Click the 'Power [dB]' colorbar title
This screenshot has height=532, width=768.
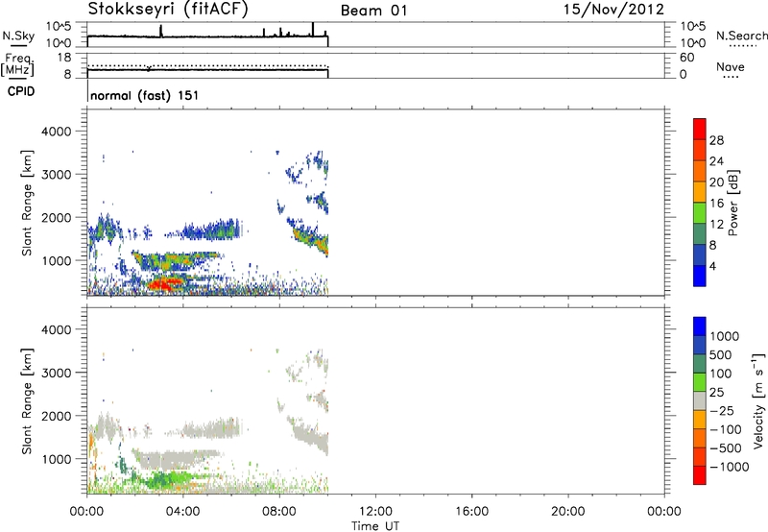coord(733,203)
